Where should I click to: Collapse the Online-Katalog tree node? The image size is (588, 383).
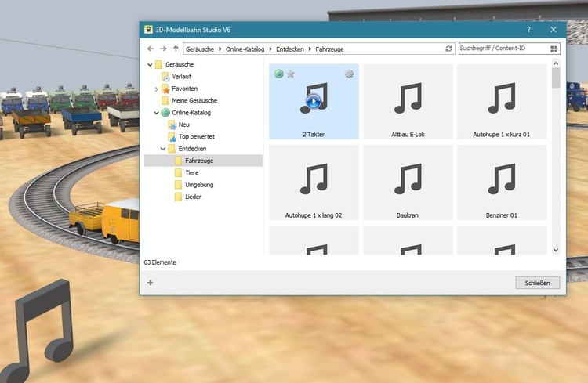point(156,113)
